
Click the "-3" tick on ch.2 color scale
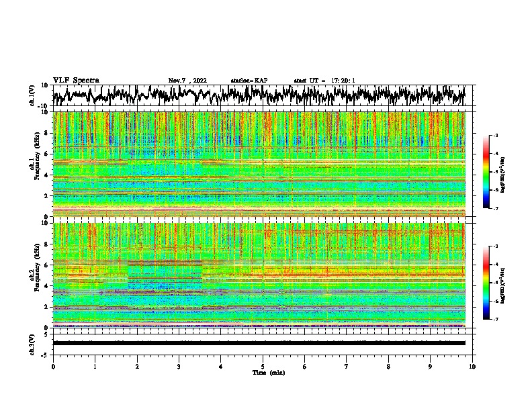[x=496, y=246]
